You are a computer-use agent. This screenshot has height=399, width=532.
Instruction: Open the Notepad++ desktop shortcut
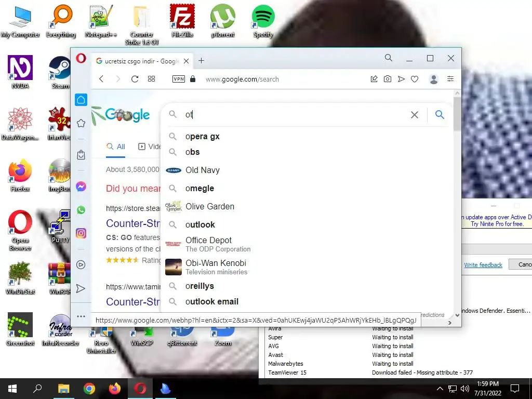pyautogui.click(x=101, y=21)
